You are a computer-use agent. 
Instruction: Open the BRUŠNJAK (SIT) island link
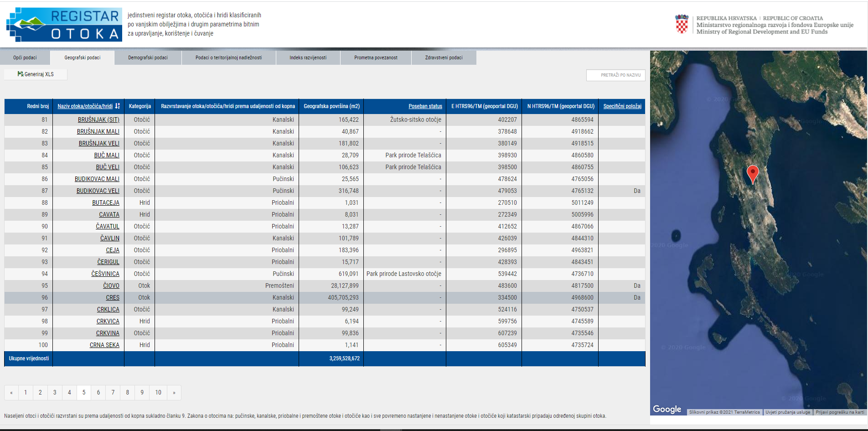point(98,119)
